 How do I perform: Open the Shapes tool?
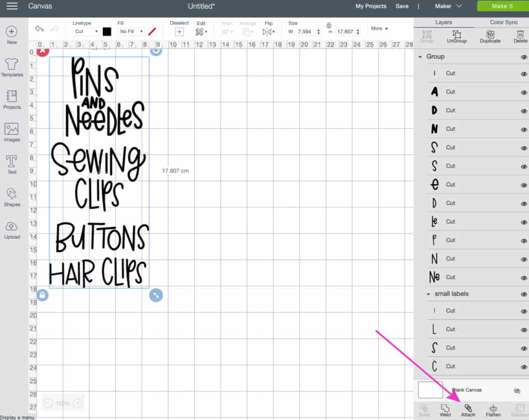pos(12,197)
